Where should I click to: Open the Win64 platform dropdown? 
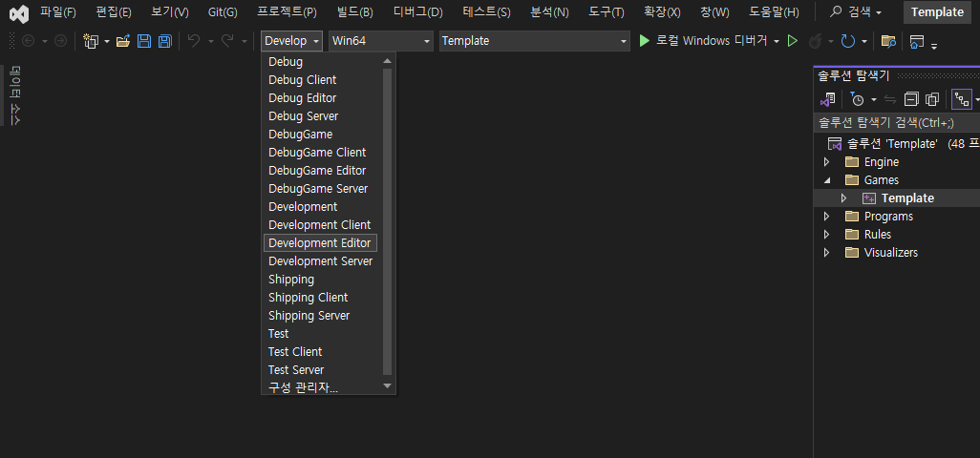[x=380, y=41]
